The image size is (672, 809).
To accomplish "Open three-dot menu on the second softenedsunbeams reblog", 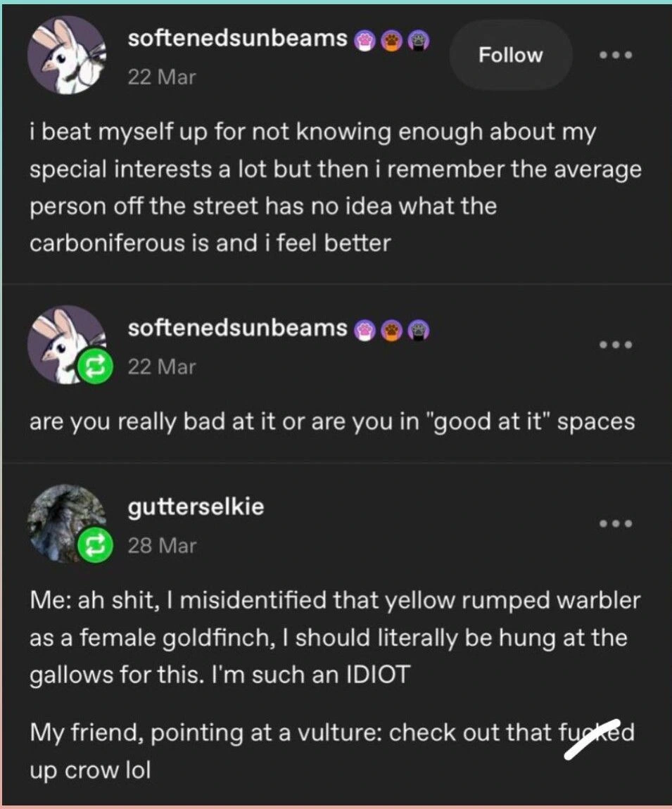I will 616,345.
